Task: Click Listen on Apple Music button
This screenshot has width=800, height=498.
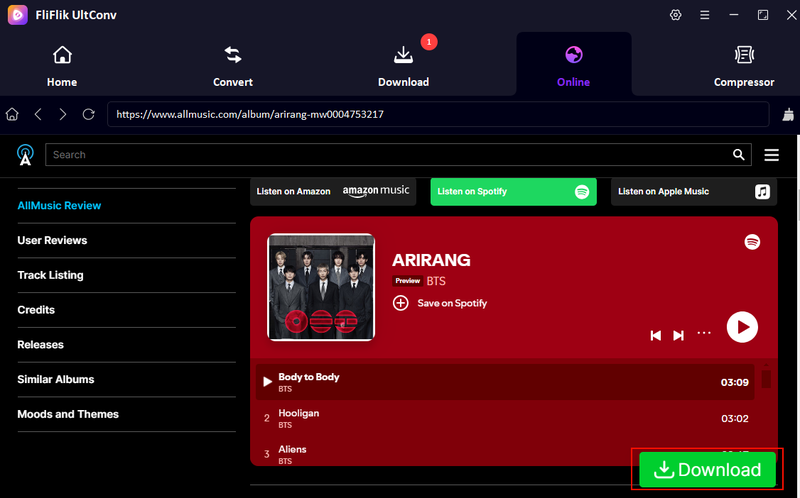Action: (x=694, y=191)
